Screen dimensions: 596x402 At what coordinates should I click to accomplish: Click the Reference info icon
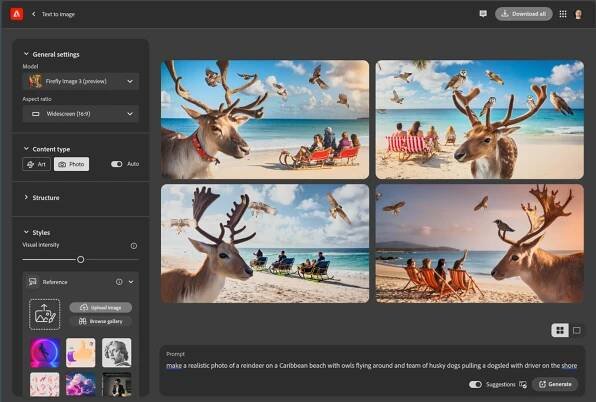pos(119,282)
